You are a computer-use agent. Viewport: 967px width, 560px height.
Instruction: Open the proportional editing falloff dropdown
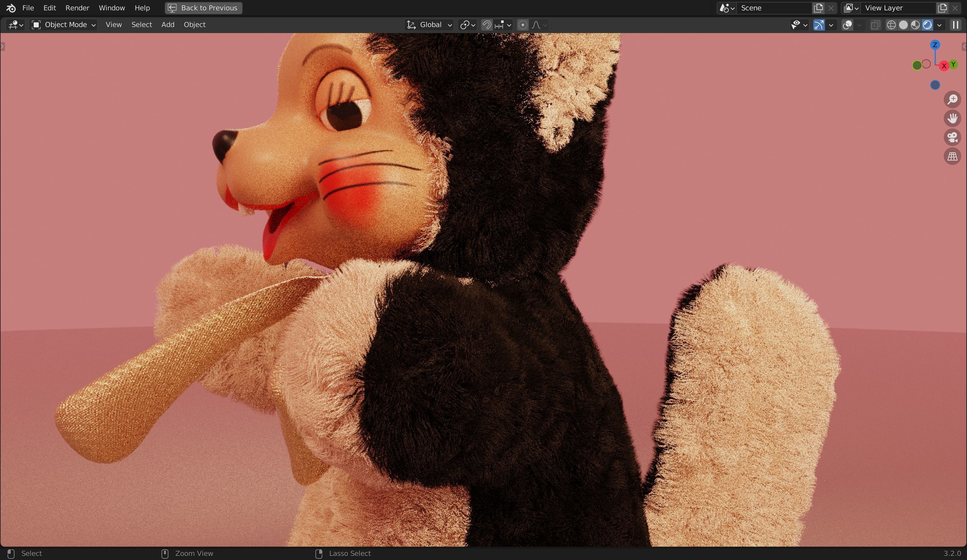coord(539,25)
